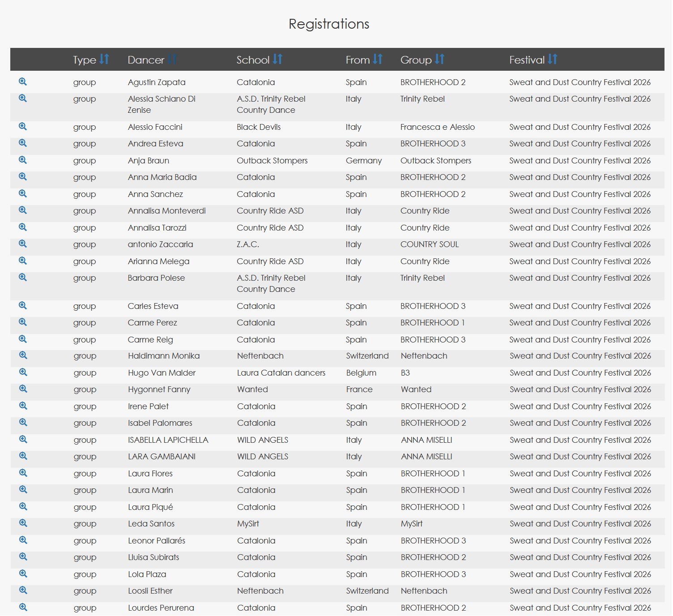This screenshot has width=673, height=616.
Task: Open Annalisa Tarozzi details magnifier
Action: point(23,227)
